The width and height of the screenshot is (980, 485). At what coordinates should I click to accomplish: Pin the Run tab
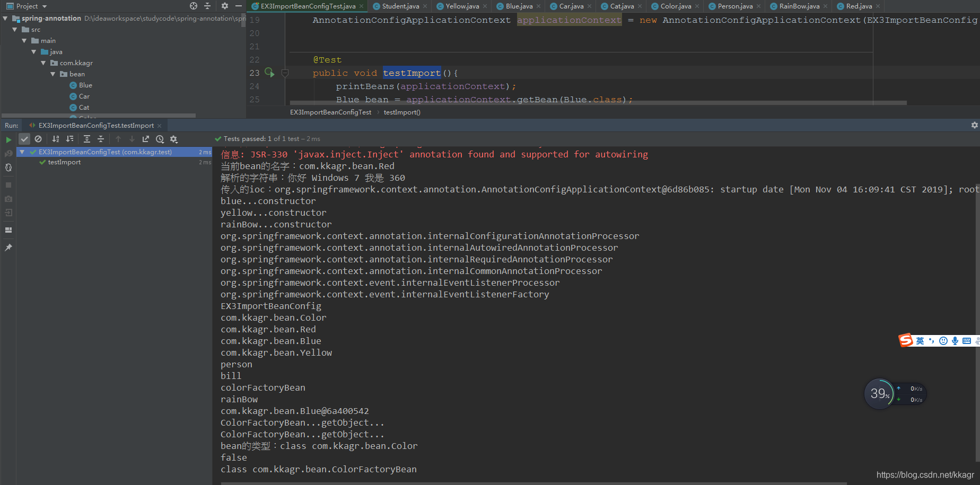[x=8, y=248]
